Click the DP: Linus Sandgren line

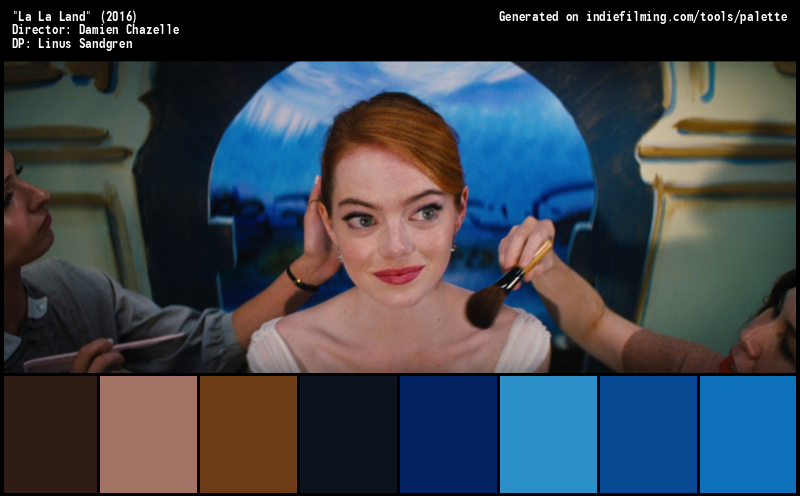(x=72, y=43)
